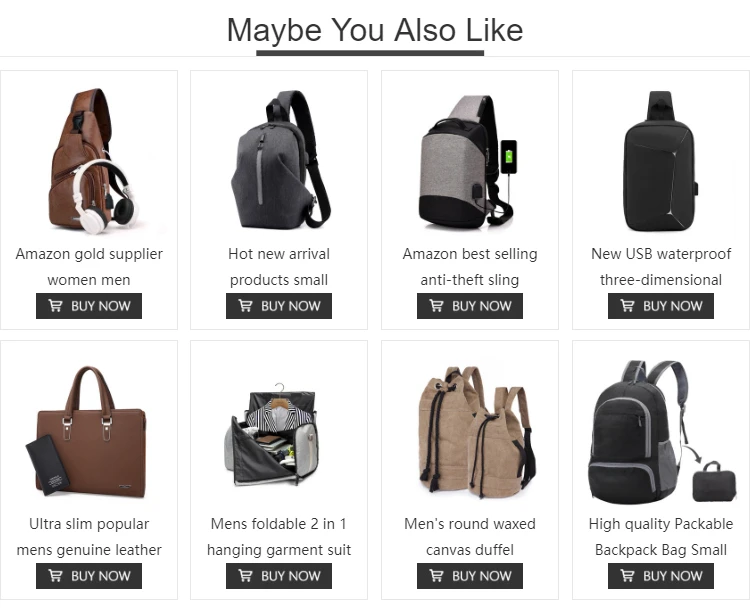Click cart icon under anti-theft sling bag
This screenshot has width=750, height=610.
pos(436,305)
